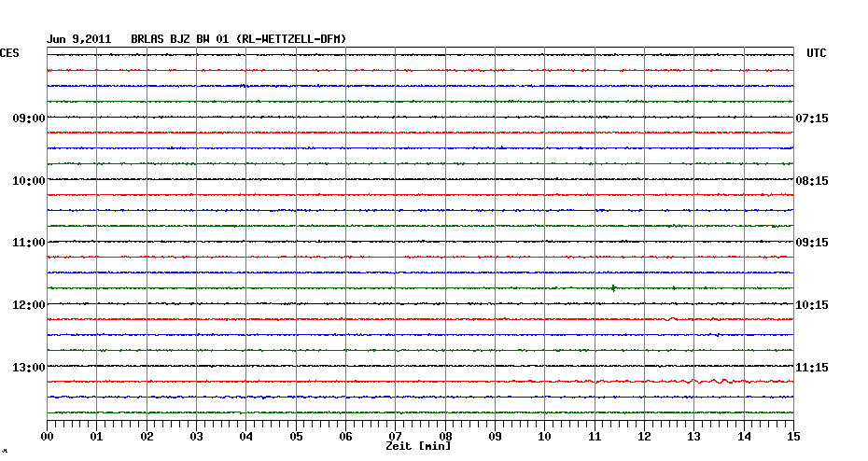Click the "Jun 9,2011" date label
Image resolution: width=868 pixels, height=461 pixels.
click(x=78, y=39)
